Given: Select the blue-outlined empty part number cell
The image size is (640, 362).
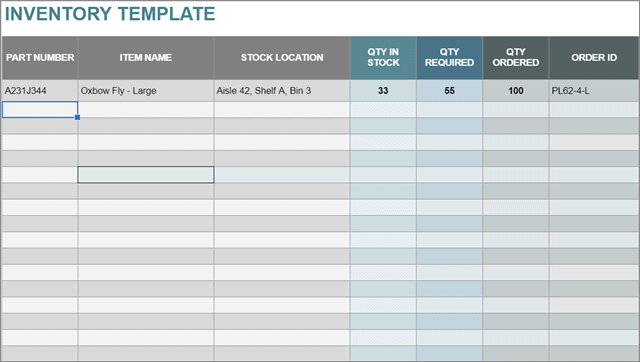Looking at the screenshot, I should pos(40,110).
